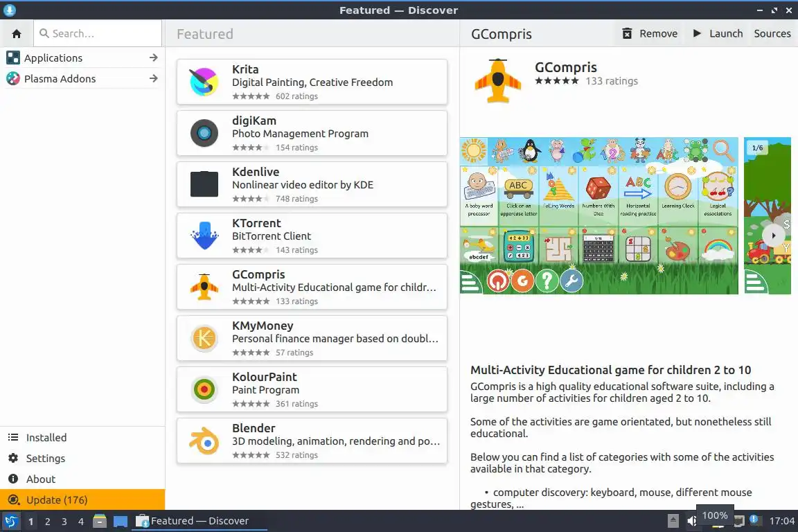Click Kdenlive's 748 ratings
Viewport: 798px width, 532px height.
click(296, 199)
